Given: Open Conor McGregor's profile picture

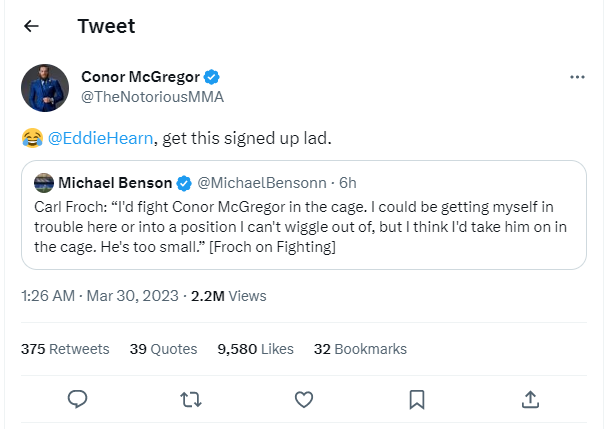Looking at the screenshot, I should (x=45, y=88).
